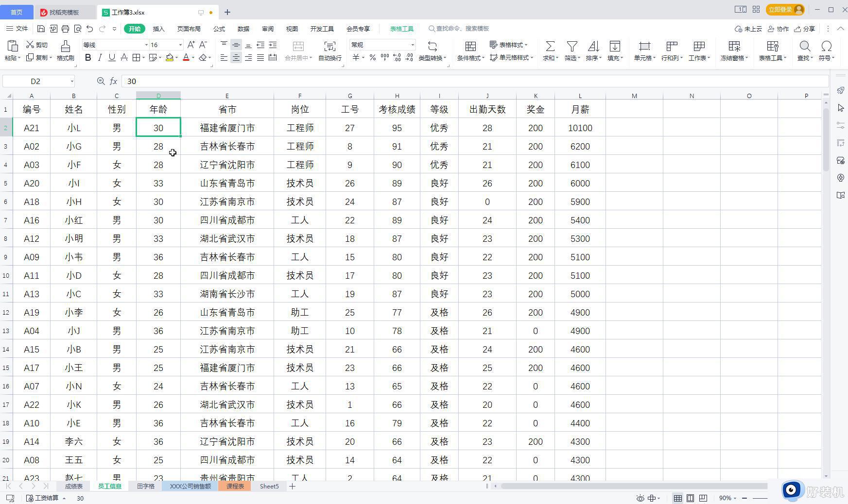848x504 pixels.
Task: Apply yellow fill color bucket
Action: pos(169,58)
